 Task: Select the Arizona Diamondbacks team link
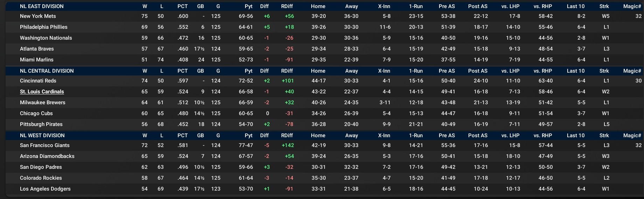pos(47,156)
